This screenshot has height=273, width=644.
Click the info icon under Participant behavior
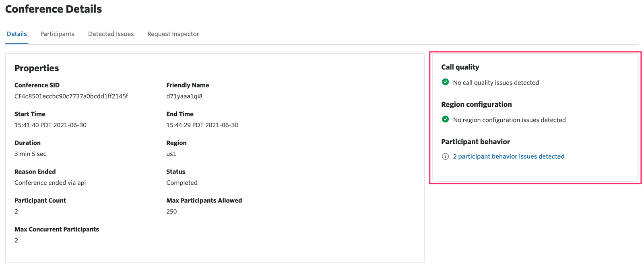tap(445, 157)
